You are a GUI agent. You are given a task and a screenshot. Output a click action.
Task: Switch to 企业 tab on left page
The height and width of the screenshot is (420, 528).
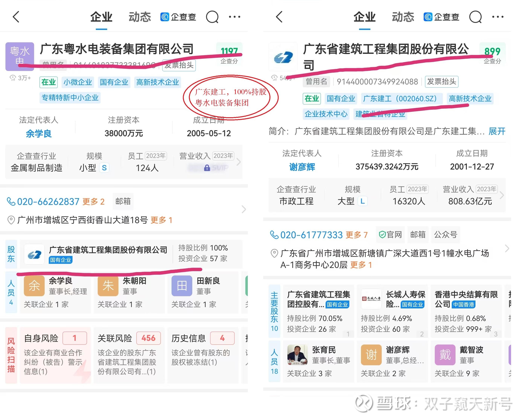tap(101, 17)
